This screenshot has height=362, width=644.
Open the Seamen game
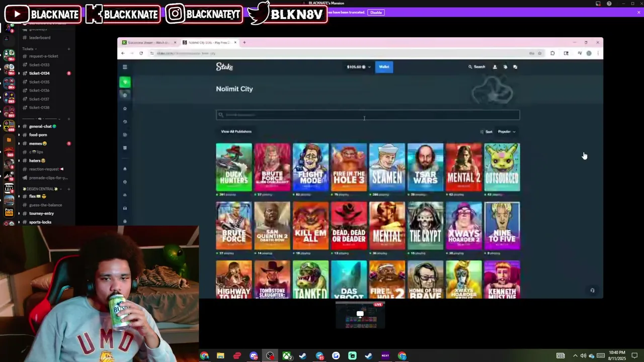click(x=387, y=167)
